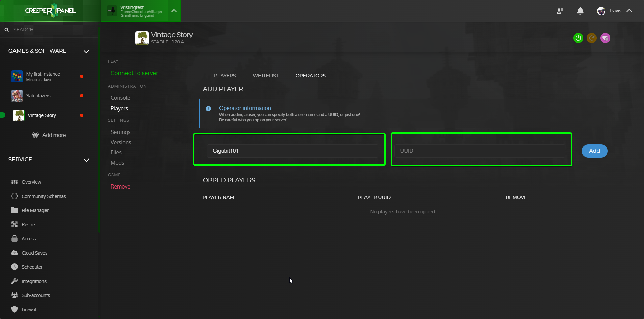Click the File Manager folder icon
The height and width of the screenshot is (319, 644).
14,210
